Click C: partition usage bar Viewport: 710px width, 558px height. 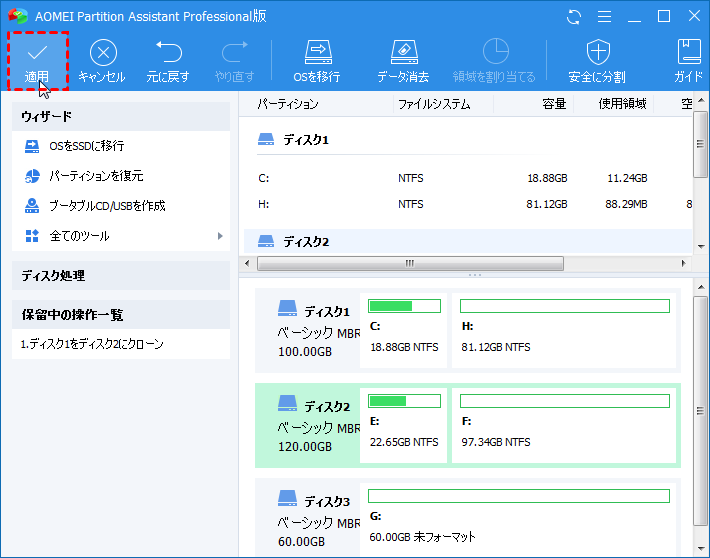click(x=404, y=306)
